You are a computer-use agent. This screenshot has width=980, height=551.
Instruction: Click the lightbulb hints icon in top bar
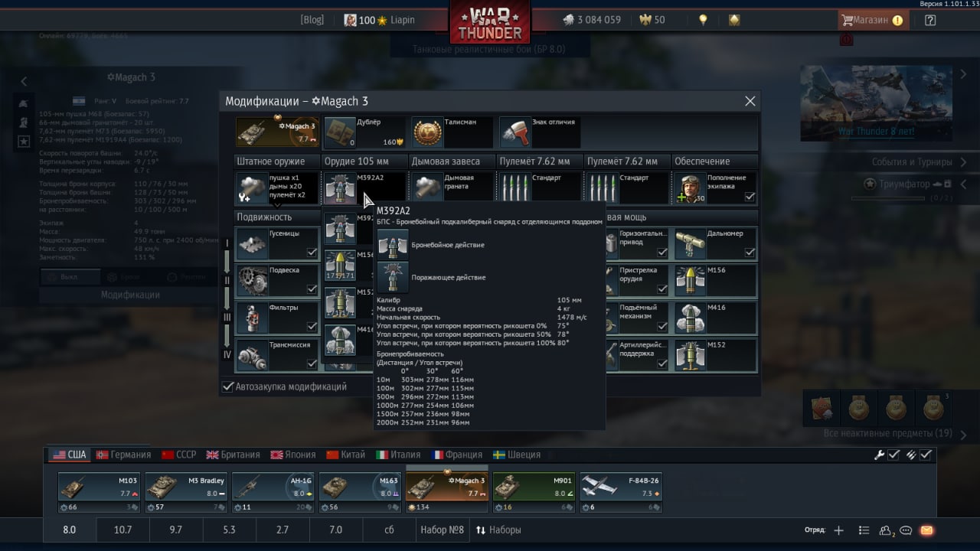[703, 20]
